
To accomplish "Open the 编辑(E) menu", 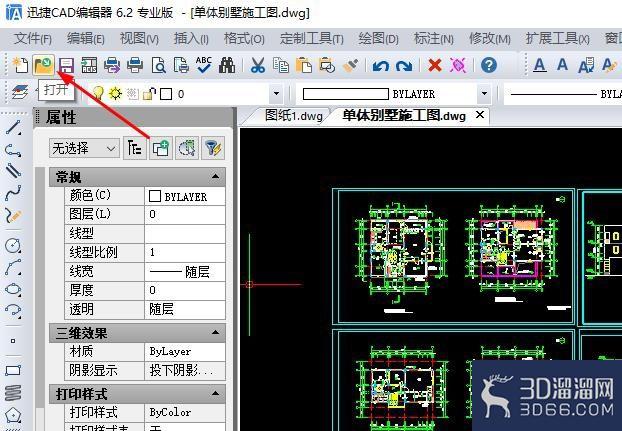I will coord(86,39).
